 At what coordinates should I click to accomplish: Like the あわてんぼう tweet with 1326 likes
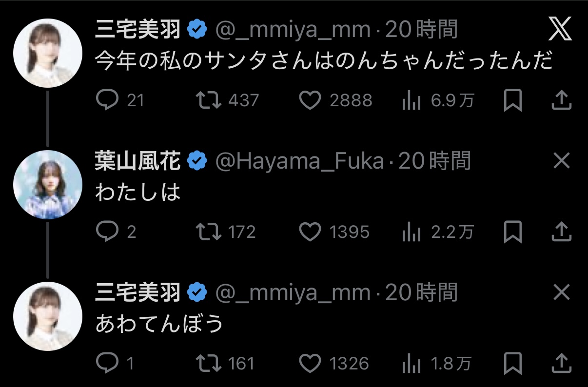tap(310, 363)
